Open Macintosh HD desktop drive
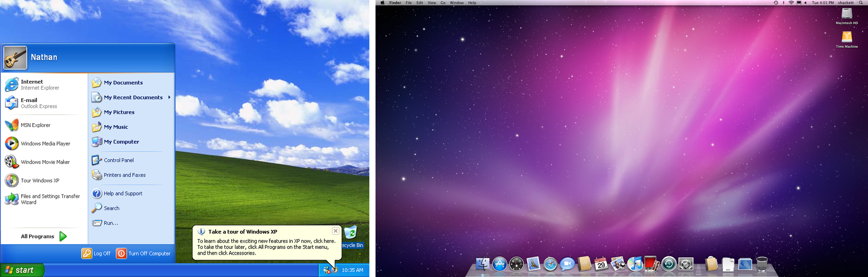The image size is (868, 277). 847,16
